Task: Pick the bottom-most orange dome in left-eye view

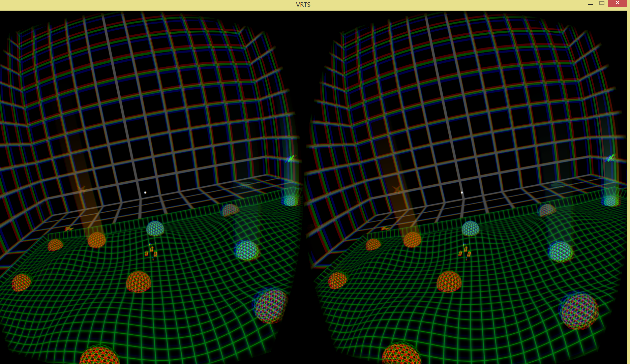Action: point(99,355)
